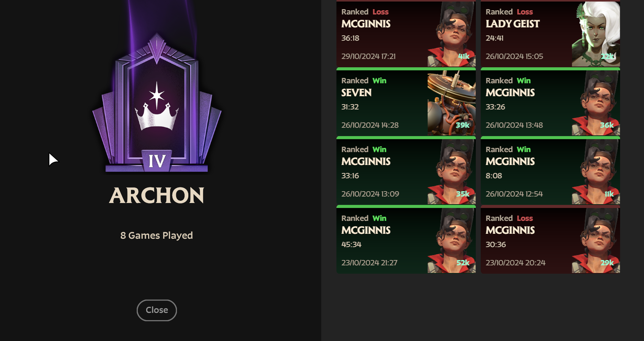
Task: Open the McGinnis win lasting 33:16
Action: [406, 171]
